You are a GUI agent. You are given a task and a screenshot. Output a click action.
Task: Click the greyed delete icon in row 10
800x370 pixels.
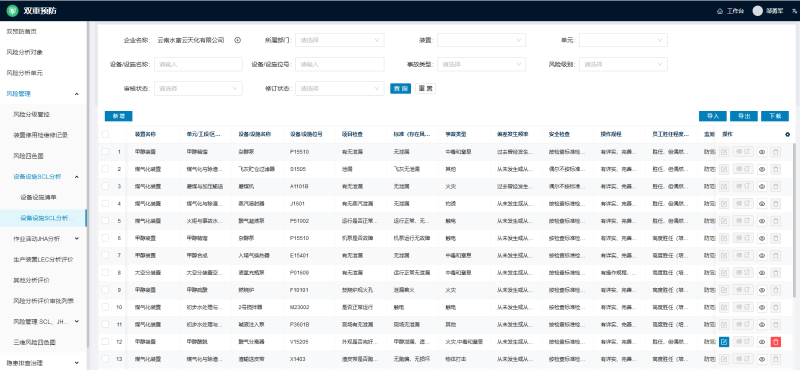click(x=776, y=308)
